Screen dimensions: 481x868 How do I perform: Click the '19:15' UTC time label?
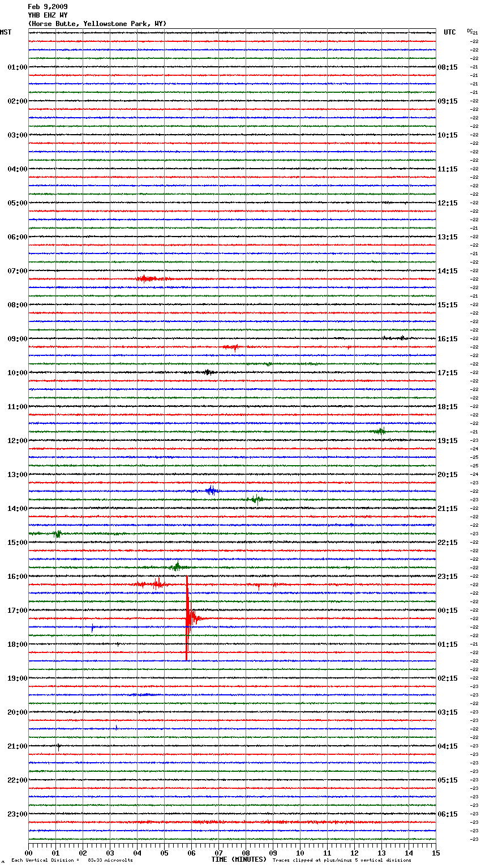tap(448, 441)
